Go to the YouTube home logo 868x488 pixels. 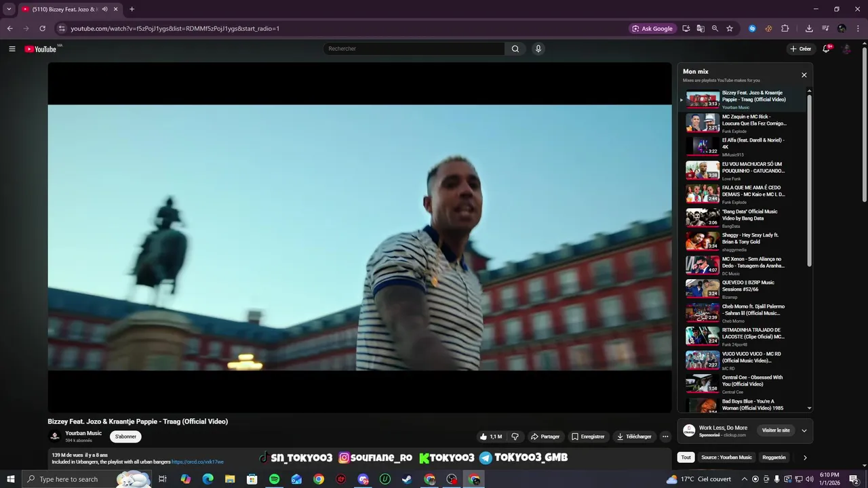point(41,49)
